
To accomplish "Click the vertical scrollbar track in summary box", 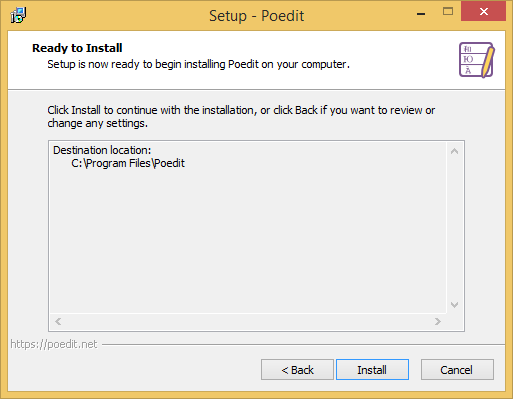I will tap(454, 228).
